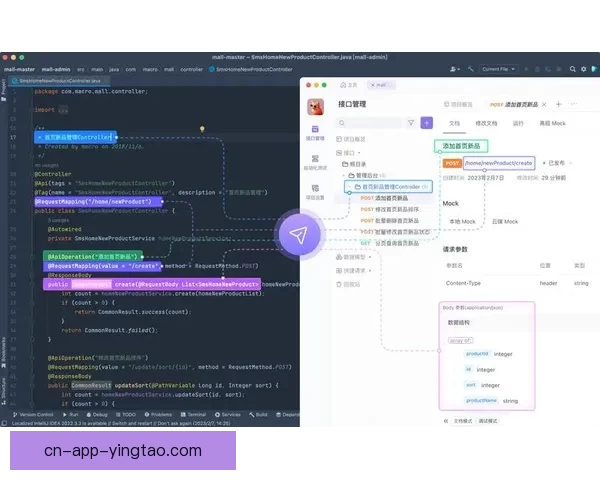Click the IntelliJ search magnifier icon

571,69
